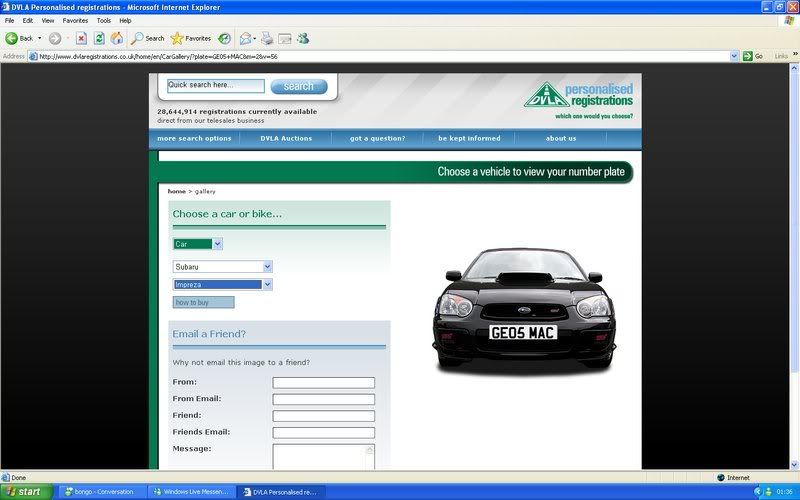
Task: Open DVLA Auctions nav link
Action: pyautogui.click(x=286, y=138)
